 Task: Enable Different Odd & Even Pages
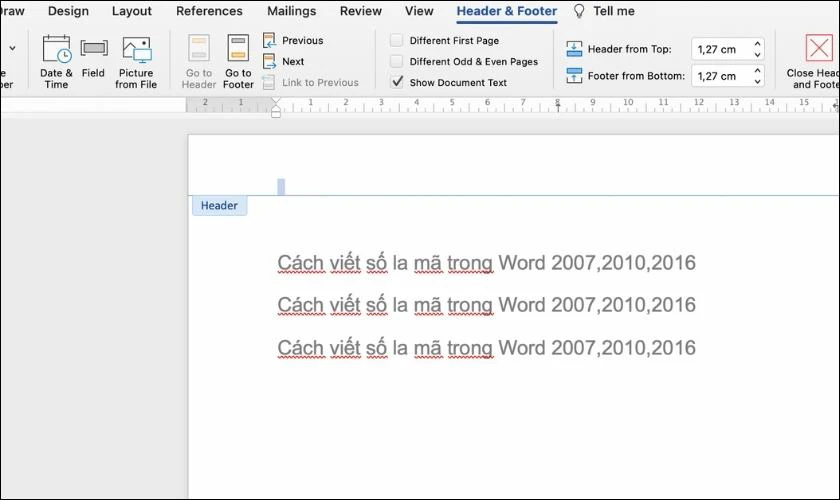(396, 61)
